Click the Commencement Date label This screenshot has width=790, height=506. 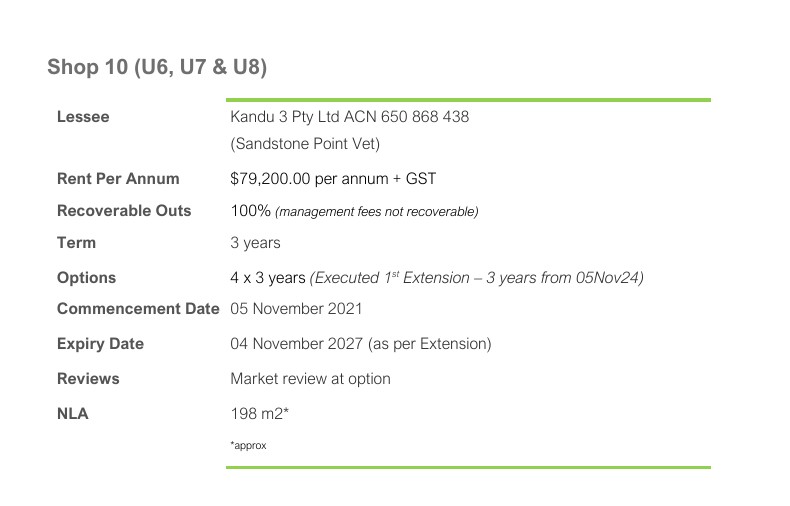click(x=138, y=308)
